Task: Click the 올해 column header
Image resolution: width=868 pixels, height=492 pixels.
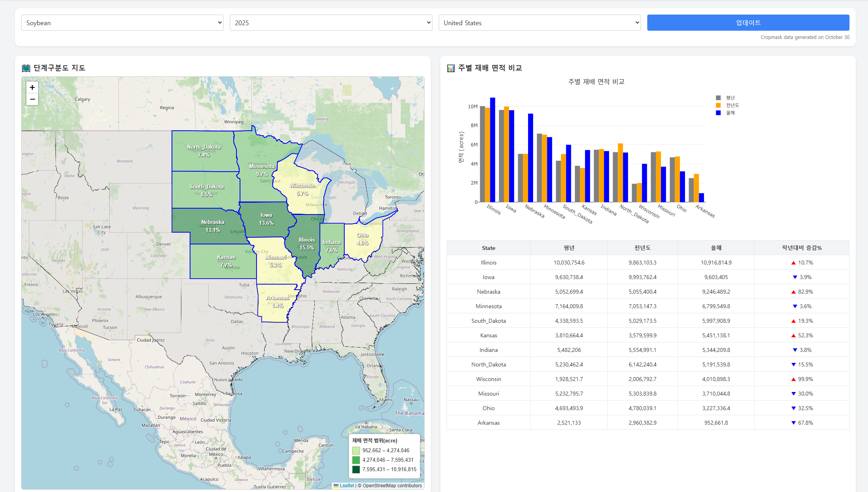Action: pos(716,248)
